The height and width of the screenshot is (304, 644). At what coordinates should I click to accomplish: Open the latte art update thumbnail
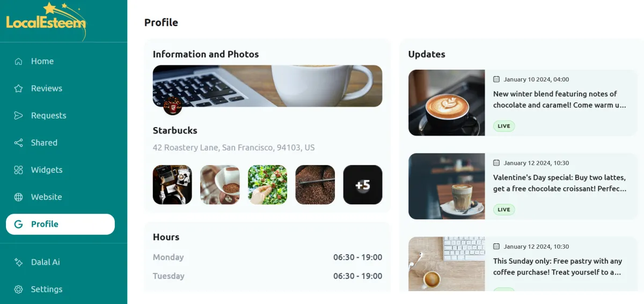click(x=447, y=102)
